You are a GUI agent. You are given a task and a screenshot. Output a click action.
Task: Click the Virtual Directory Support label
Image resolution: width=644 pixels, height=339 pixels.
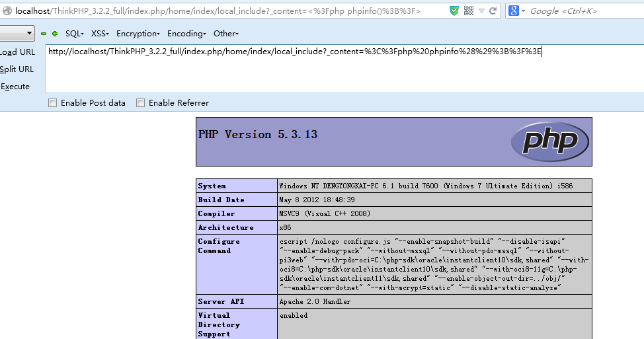[x=219, y=324]
